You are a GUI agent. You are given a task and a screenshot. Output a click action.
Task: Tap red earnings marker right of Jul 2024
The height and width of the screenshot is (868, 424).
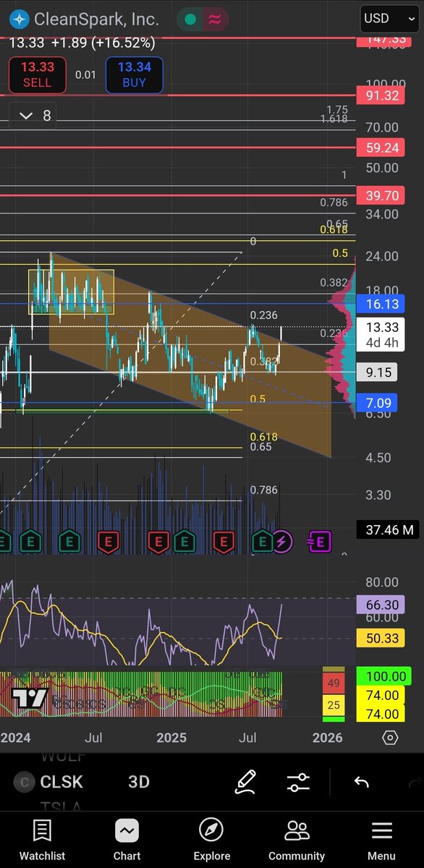coord(109,540)
